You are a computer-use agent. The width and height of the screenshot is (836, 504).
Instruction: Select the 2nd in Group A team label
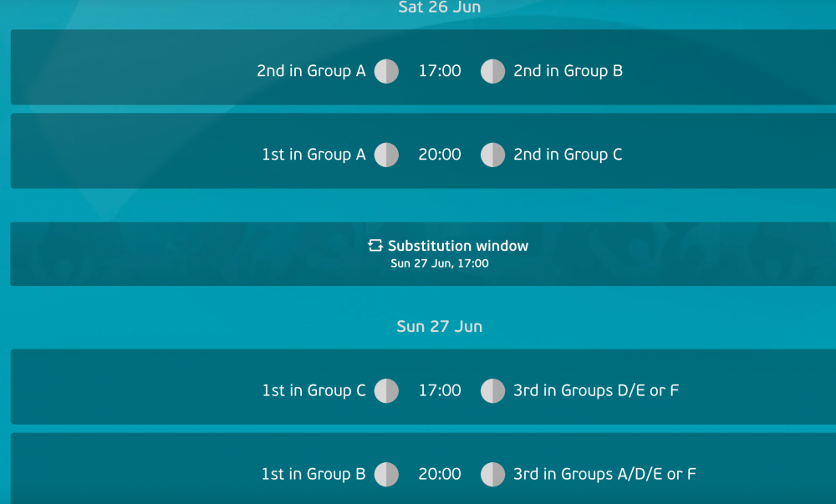[311, 71]
